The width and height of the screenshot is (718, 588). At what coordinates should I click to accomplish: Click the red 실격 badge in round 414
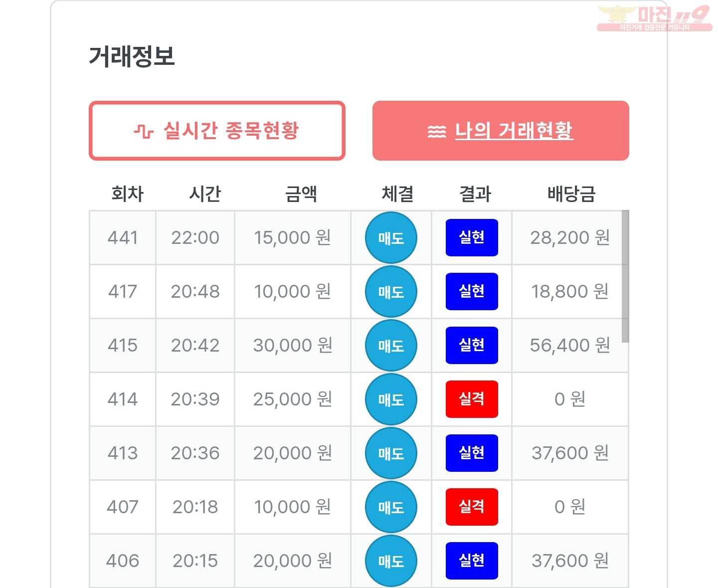(472, 399)
